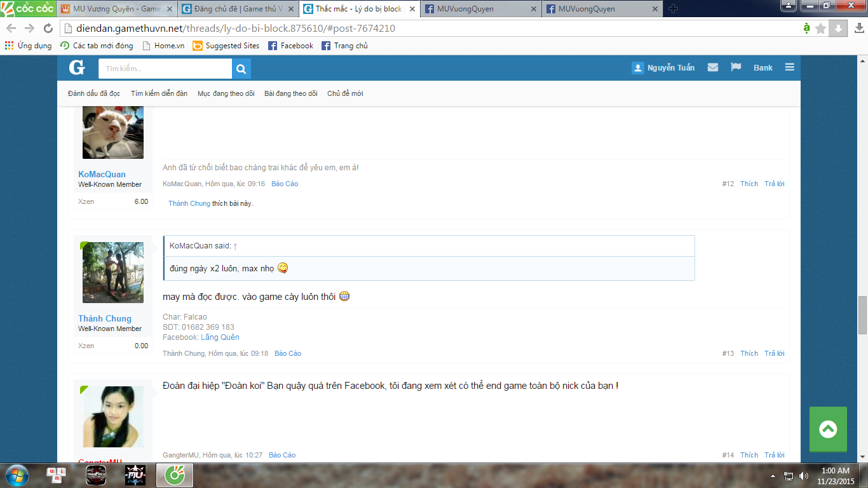The image size is (868, 488).
Task: Open Nguyễn Tuấn account menu
Action: (x=663, y=68)
